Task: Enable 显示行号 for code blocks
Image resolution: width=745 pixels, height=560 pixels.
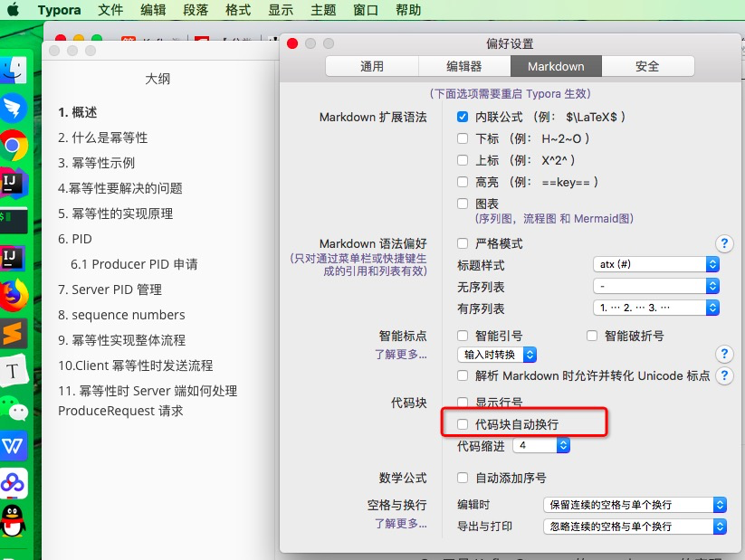Action: pyautogui.click(x=463, y=403)
